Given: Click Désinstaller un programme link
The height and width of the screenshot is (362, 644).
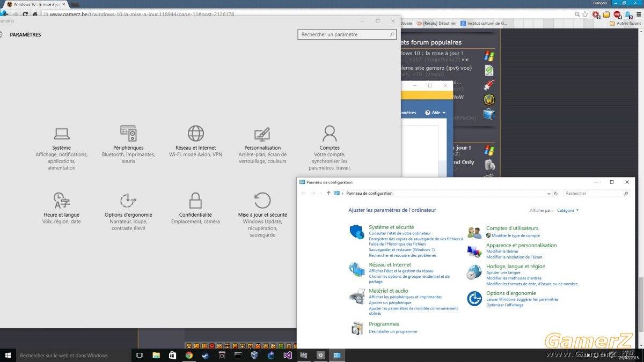Looking at the screenshot, I should [x=393, y=331].
